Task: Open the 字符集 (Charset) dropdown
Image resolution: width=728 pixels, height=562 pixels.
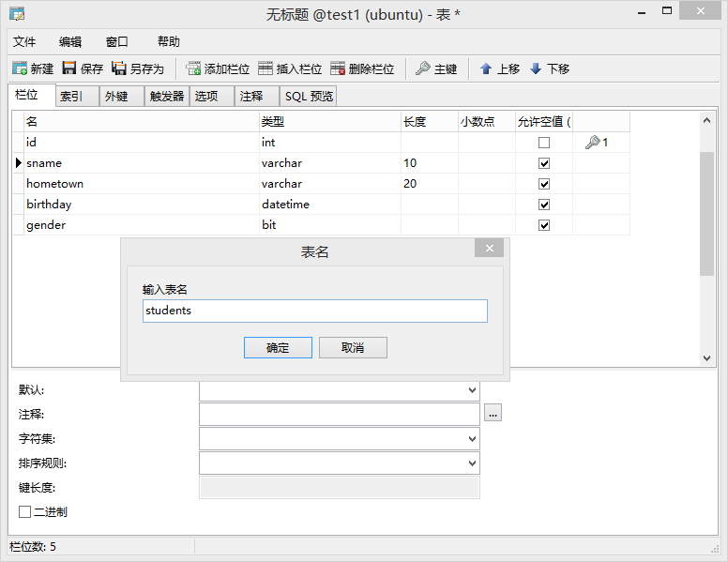Action: (471, 439)
